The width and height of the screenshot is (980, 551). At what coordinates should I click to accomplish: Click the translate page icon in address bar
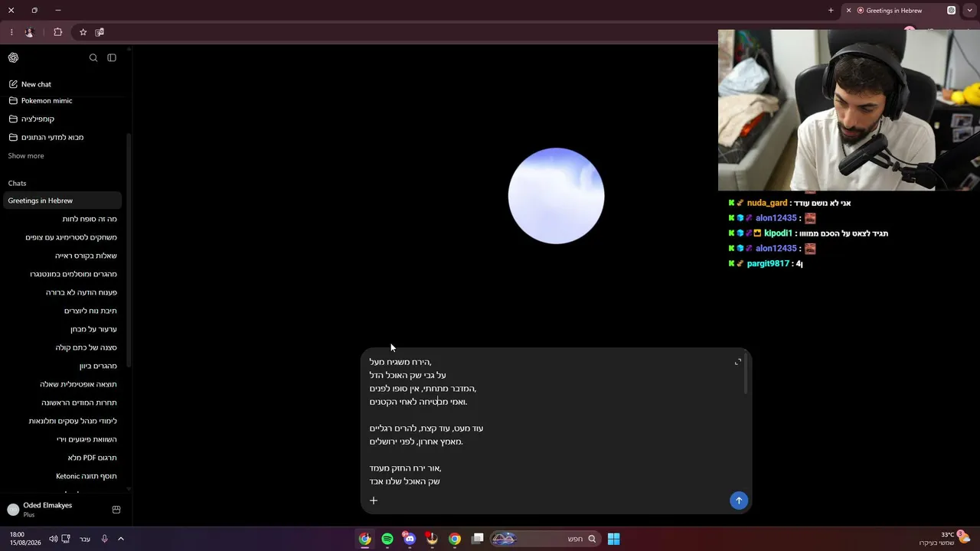(x=100, y=32)
